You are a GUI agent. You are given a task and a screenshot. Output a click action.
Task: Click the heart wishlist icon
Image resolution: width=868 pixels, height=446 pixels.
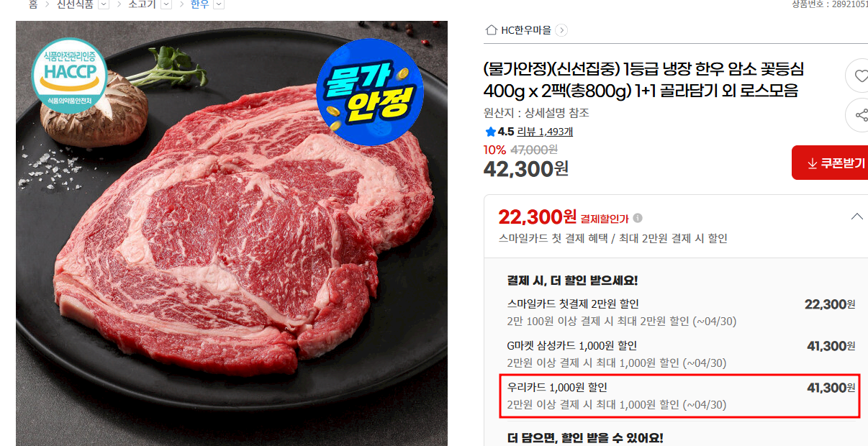pyautogui.click(x=860, y=76)
